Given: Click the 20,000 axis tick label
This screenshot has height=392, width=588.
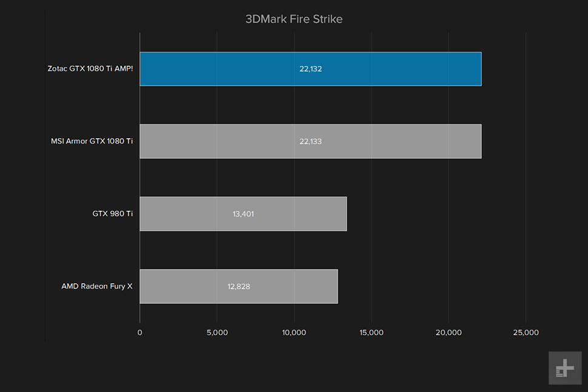Looking at the screenshot, I should pyautogui.click(x=449, y=333).
